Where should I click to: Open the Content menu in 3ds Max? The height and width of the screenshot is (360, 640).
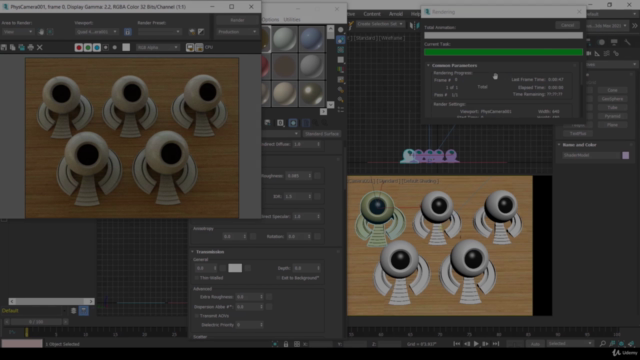372,14
